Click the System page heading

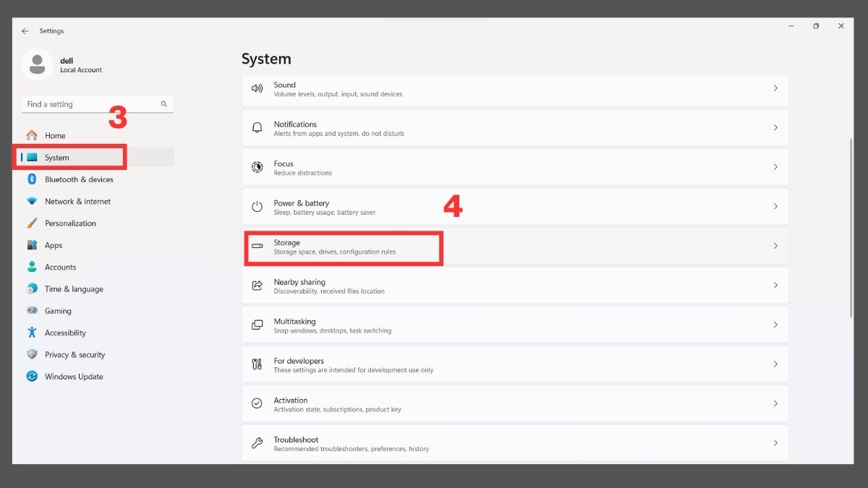pyautogui.click(x=266, y=59)
